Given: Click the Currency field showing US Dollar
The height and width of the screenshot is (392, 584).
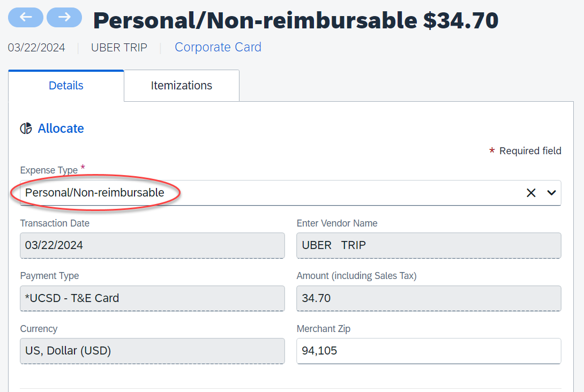Looking at the screenshot, I should point(152,351).
